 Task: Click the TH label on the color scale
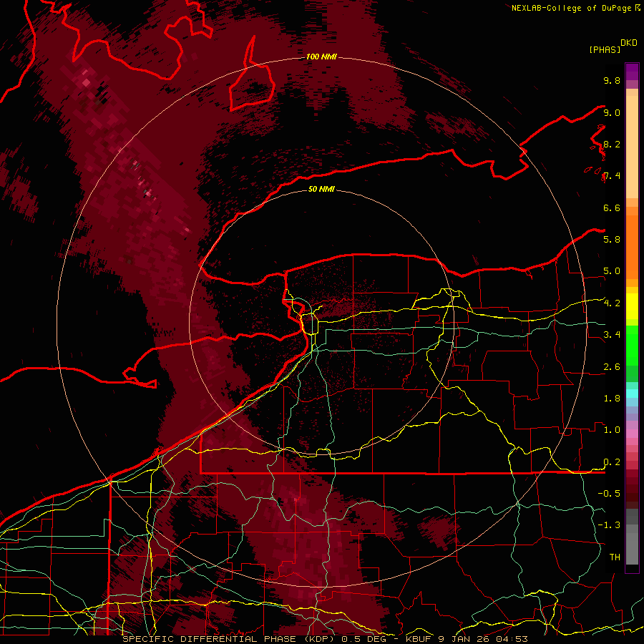[x=615, y=557]
